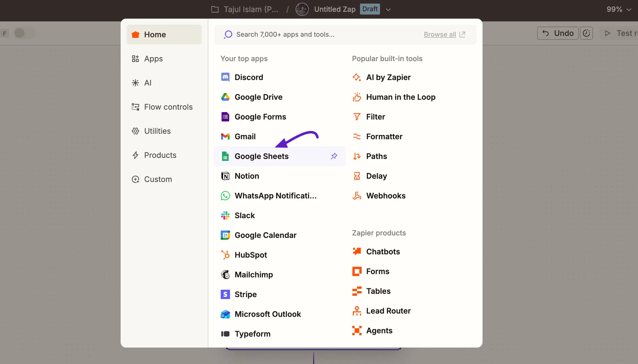Choose the AI by Zapier icon
638x364 pixels.
click(x=357, y=77)
